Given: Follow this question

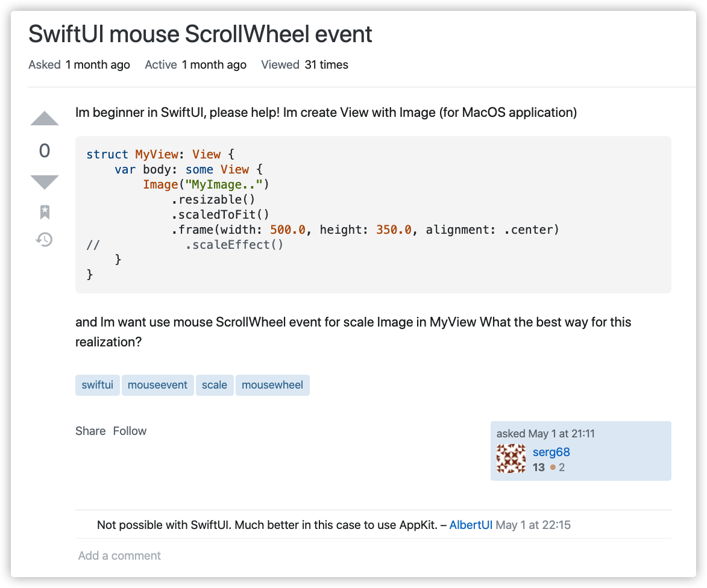Looking at the screenshot, I should pyautogui.click(x=130, y=431).
